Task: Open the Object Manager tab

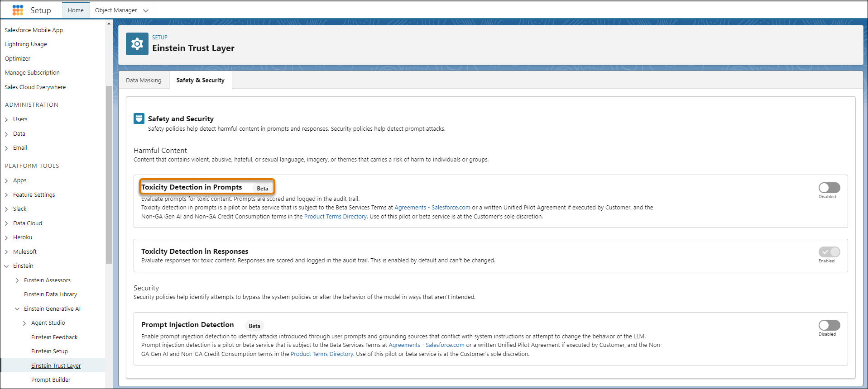Action: pyautogui.click(x=116, y=10)
